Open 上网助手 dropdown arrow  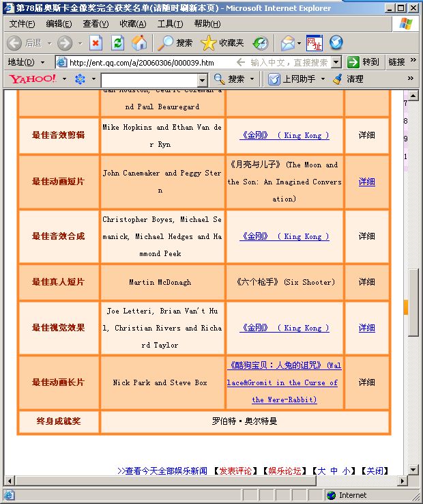[x=323, y=79]
